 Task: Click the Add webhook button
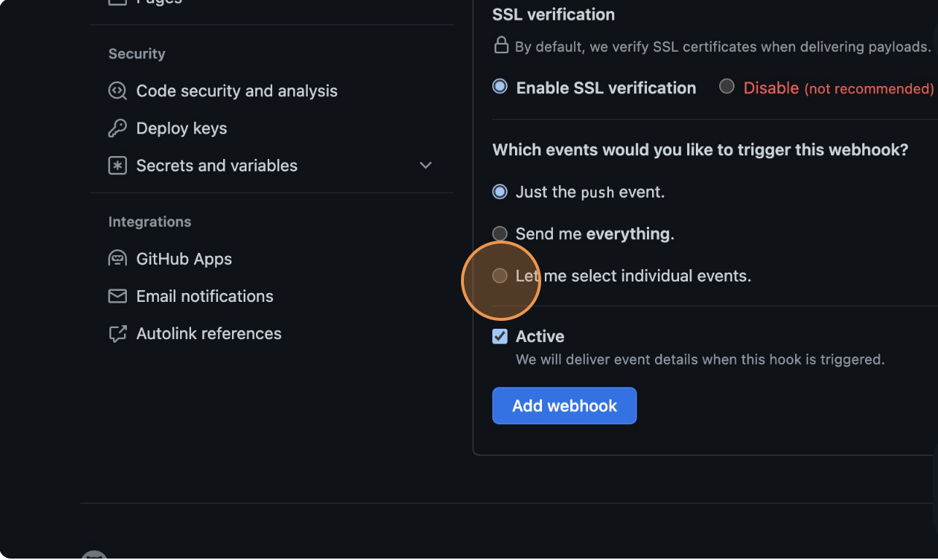[564, 405]
